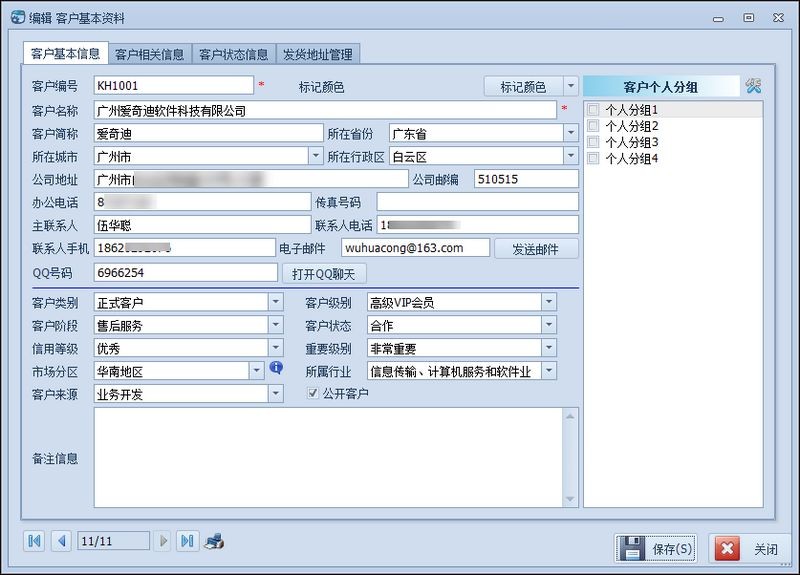Select the 个人分组3 label text
This screenshot has width=800, height=575.
[632, 142]
